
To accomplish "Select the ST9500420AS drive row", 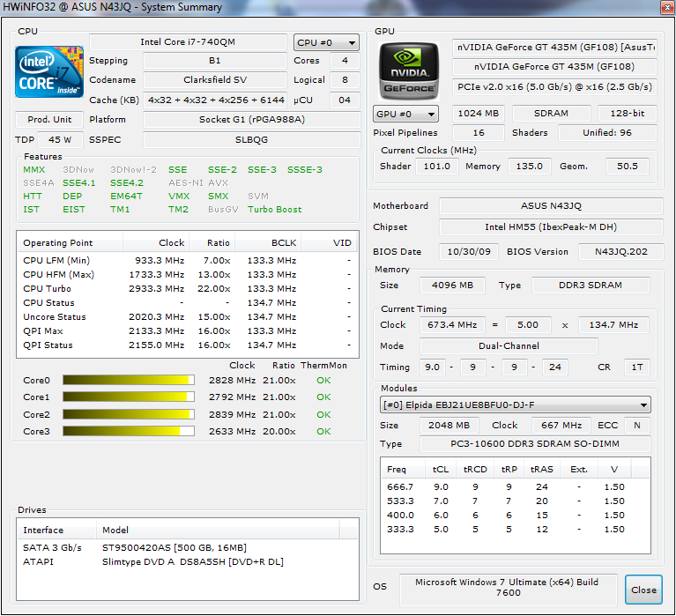I will [x=188, y=547].
